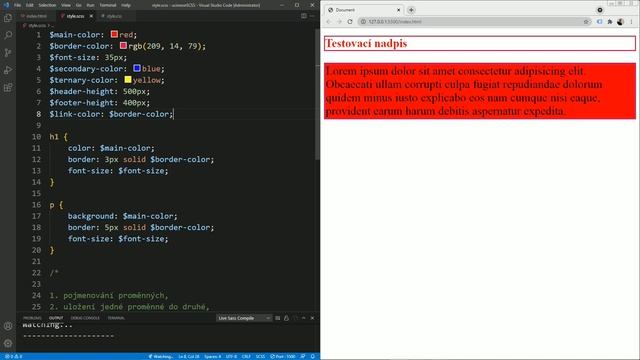Screen dimensions: 640x360
Task: Maximize the bottom panel with chevron
Action: pyautogui.click(x=304, y=318)
